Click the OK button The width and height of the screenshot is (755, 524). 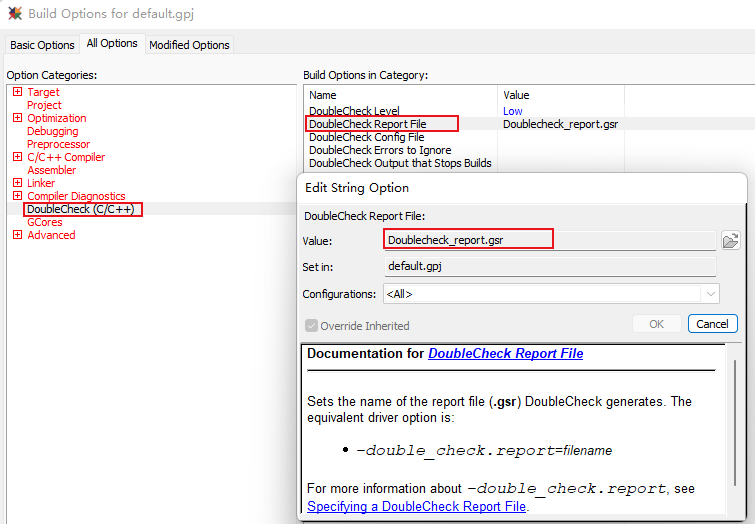click(656, 324)
